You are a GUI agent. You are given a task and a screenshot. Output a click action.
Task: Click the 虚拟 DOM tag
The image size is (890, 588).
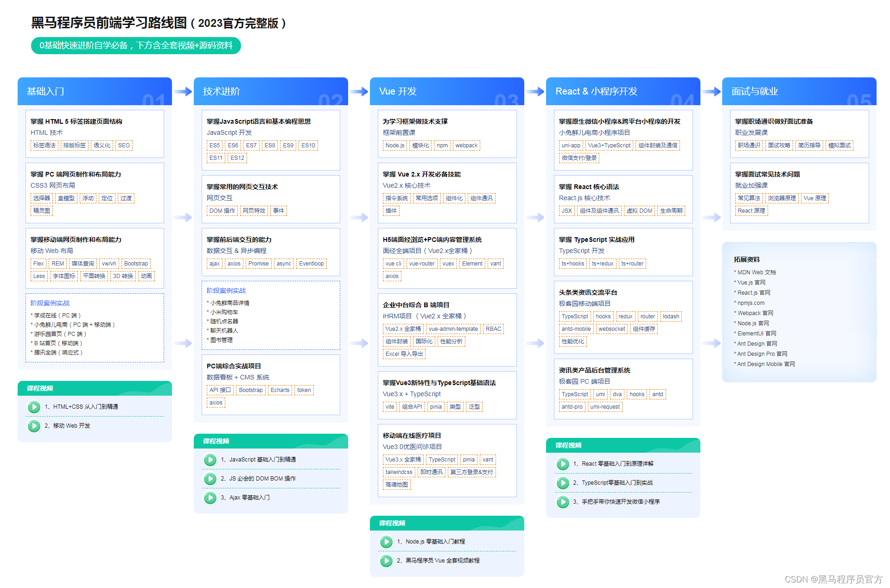point(640,211)
